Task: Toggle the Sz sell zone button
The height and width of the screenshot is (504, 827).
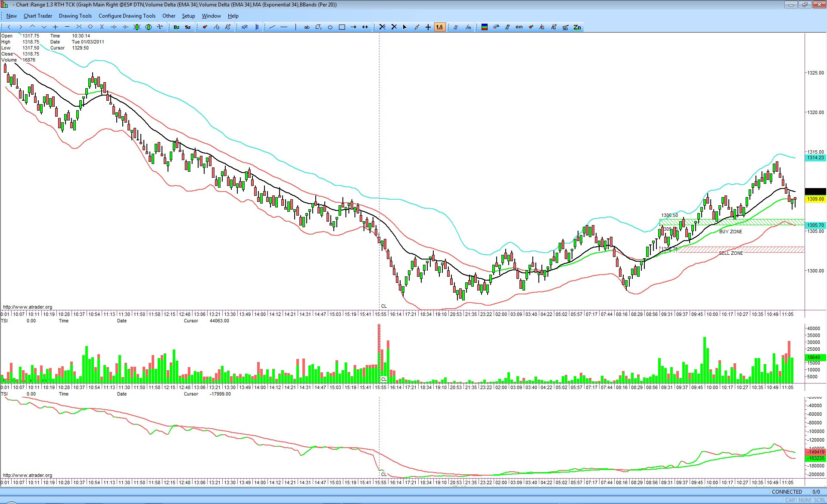Action: (188, 27)
